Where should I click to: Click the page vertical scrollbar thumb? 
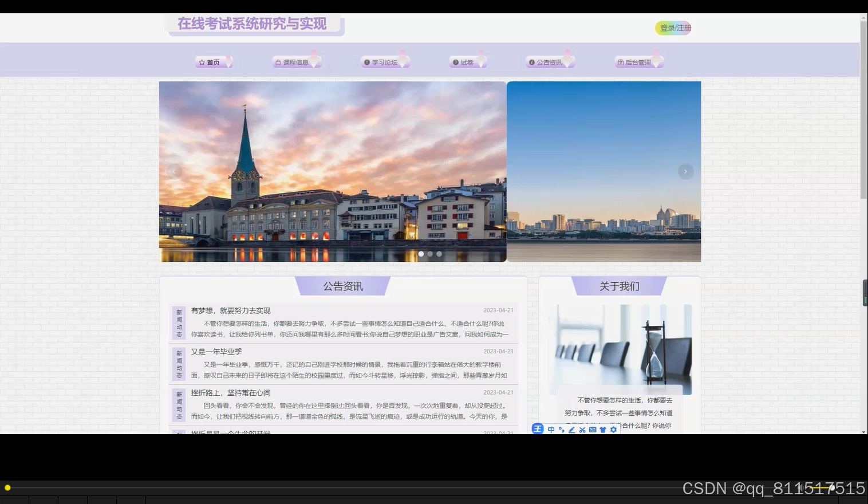click(863, 110)
